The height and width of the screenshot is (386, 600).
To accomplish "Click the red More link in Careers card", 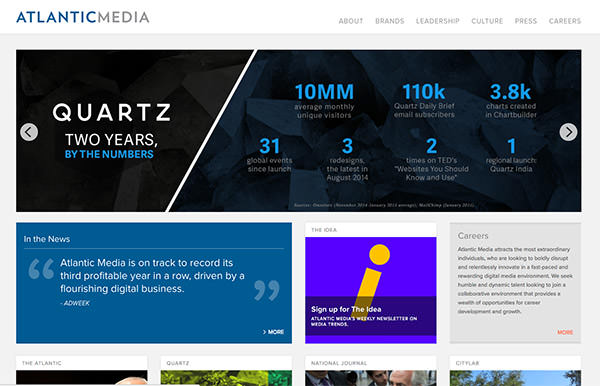I will pyautogui.click(x=565, y=332).
